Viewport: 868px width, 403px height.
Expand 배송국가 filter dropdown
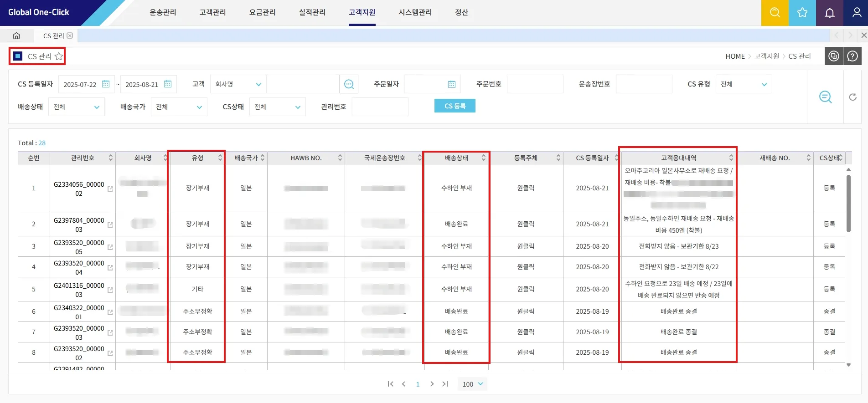tap(179, 107)
